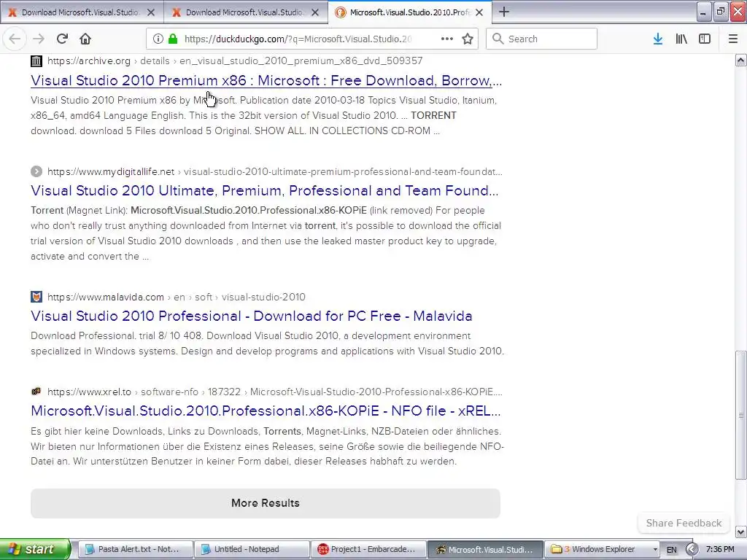The image size is (747, 560).
Task: Open Microsoft.Visual.Studio.2010.Professional.x86-KOPiE NFO link
Action: click(x=266, y=411)
